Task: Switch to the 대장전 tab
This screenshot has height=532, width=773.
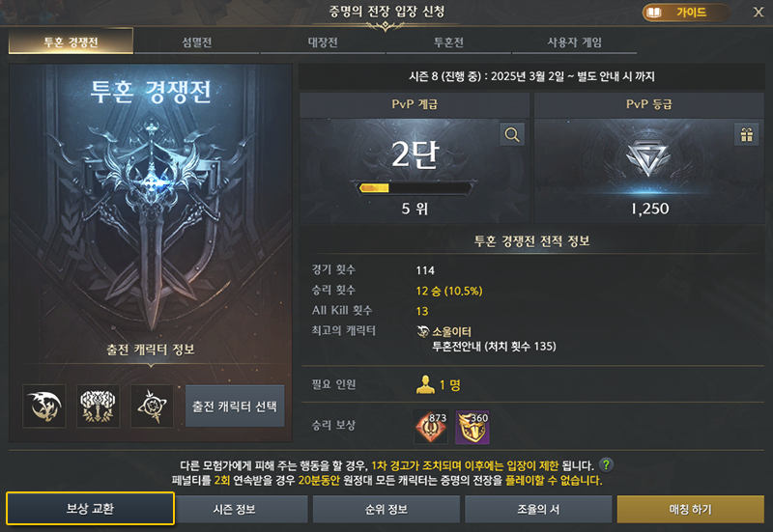Action: (x=323, y=42)
